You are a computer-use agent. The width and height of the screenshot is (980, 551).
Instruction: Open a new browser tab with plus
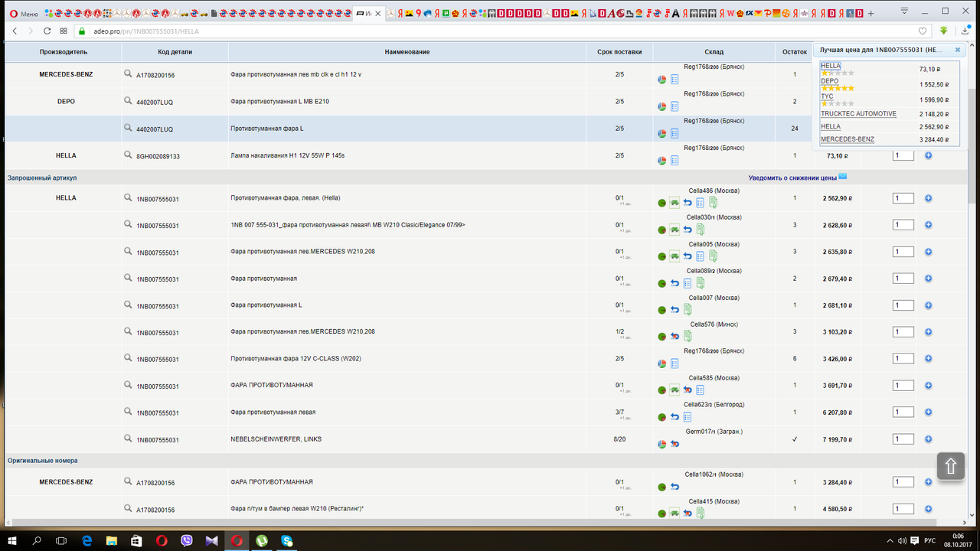pyautogui.click(x=871, y=13)
